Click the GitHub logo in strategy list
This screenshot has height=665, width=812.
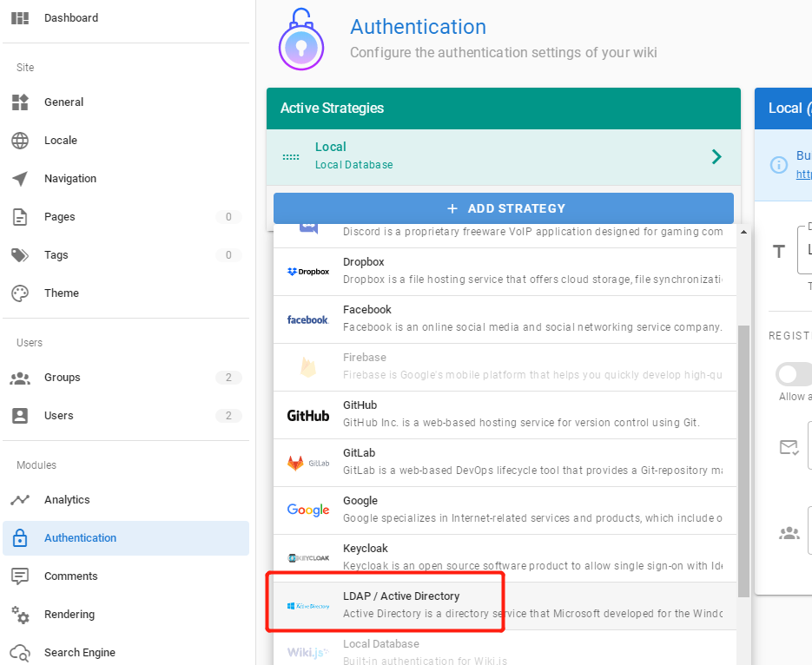(x=308, y=416)
